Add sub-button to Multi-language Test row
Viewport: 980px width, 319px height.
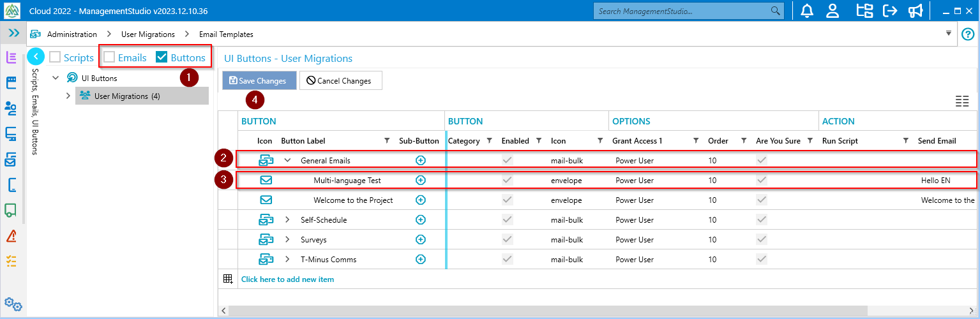420,181
